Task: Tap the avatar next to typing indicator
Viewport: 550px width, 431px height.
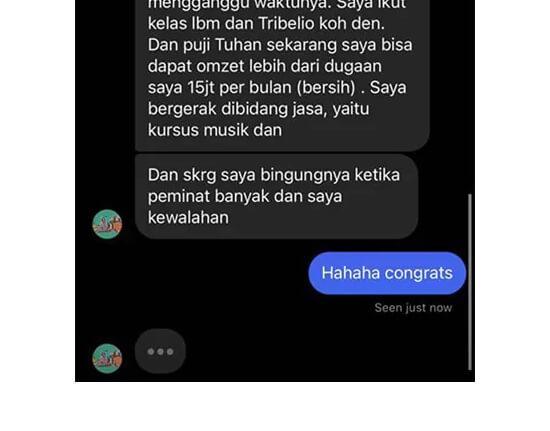Action: click(107, 358)
